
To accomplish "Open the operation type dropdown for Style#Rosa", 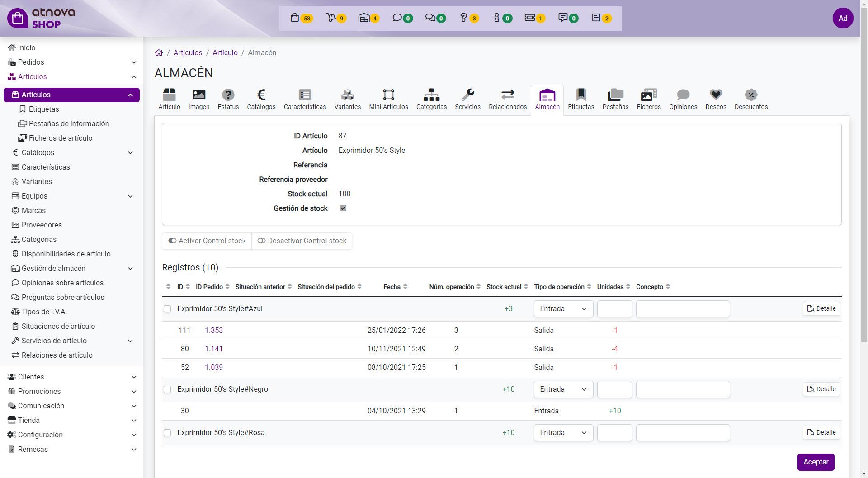I will click(563, 433).
